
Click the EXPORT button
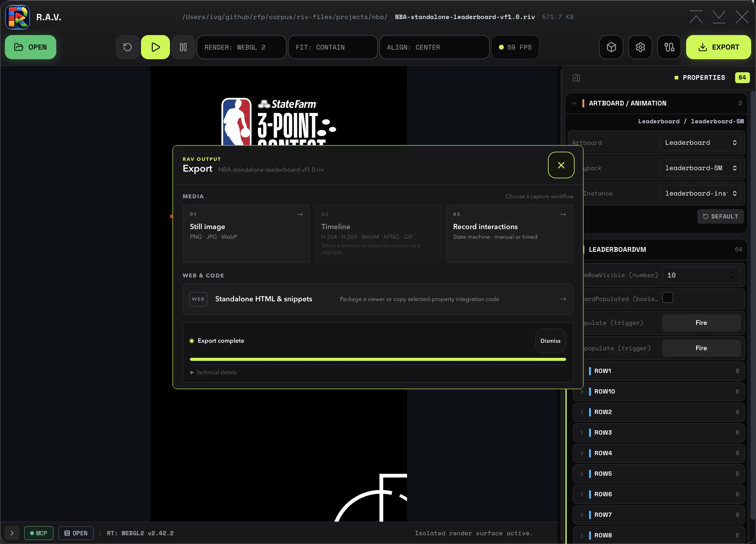(x=718, y=47)
